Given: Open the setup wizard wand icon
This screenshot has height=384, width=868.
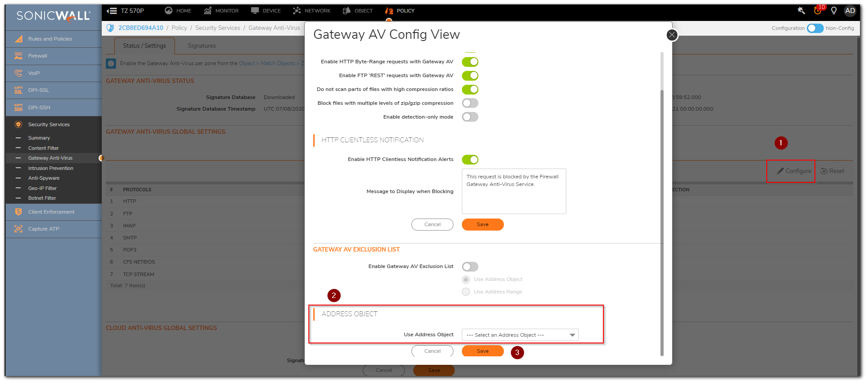Looking at the screenshot, I should pyautogui.click(x=802, y=11).
